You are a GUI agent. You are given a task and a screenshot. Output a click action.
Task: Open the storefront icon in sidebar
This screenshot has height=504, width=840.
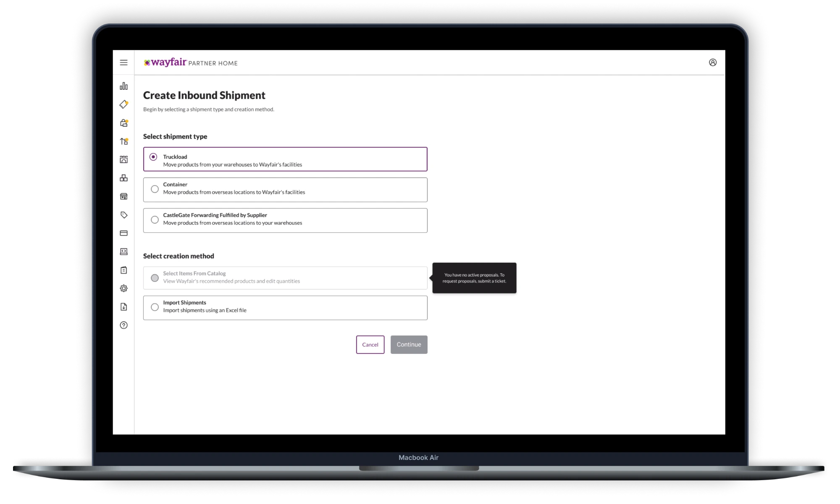pyautogui.click(x=123, y=196)
